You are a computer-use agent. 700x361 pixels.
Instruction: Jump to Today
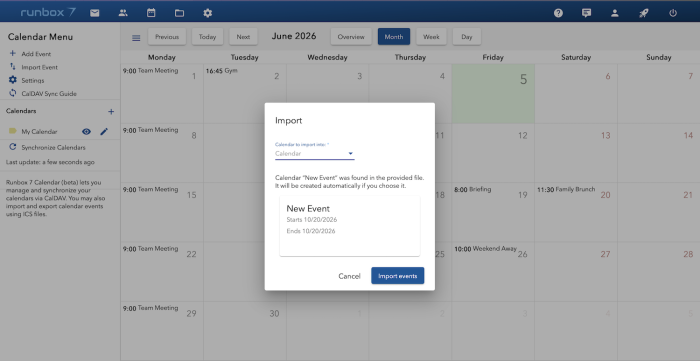click(x=208, y=37)
